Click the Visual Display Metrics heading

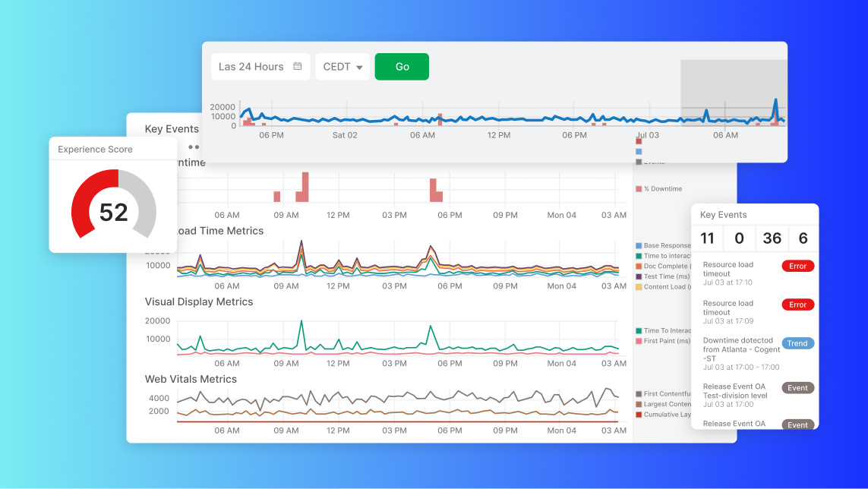click(x=199, y=301)
